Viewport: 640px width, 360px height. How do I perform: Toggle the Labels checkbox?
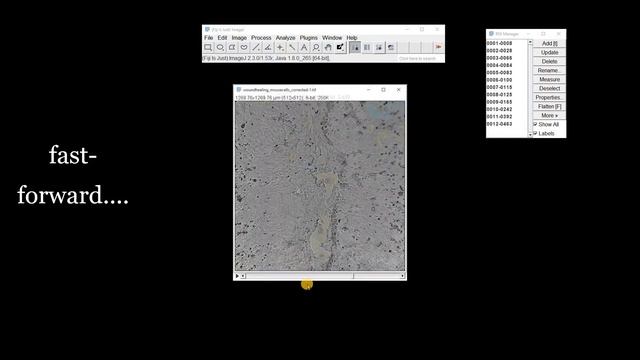coord(535,133)
